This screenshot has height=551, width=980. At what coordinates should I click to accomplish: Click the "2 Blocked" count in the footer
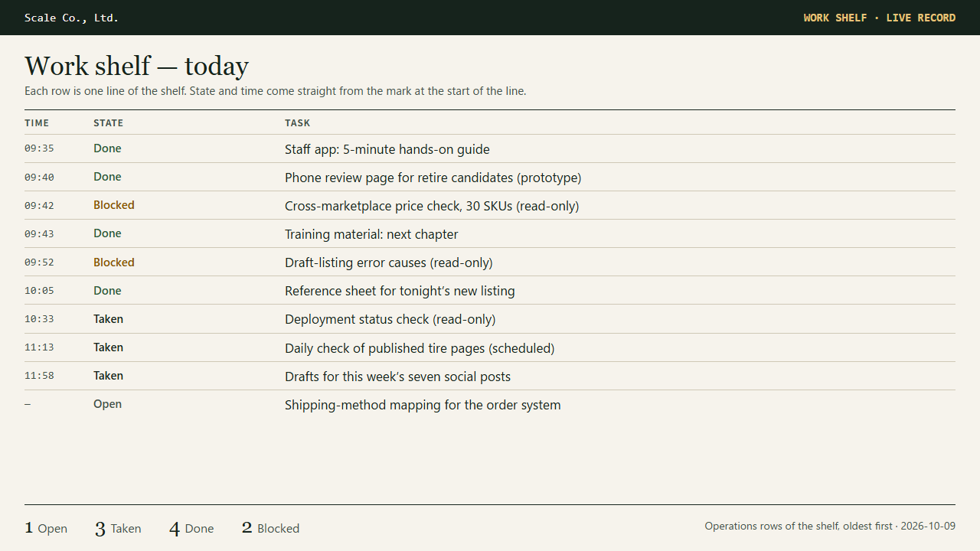[270, 528]
